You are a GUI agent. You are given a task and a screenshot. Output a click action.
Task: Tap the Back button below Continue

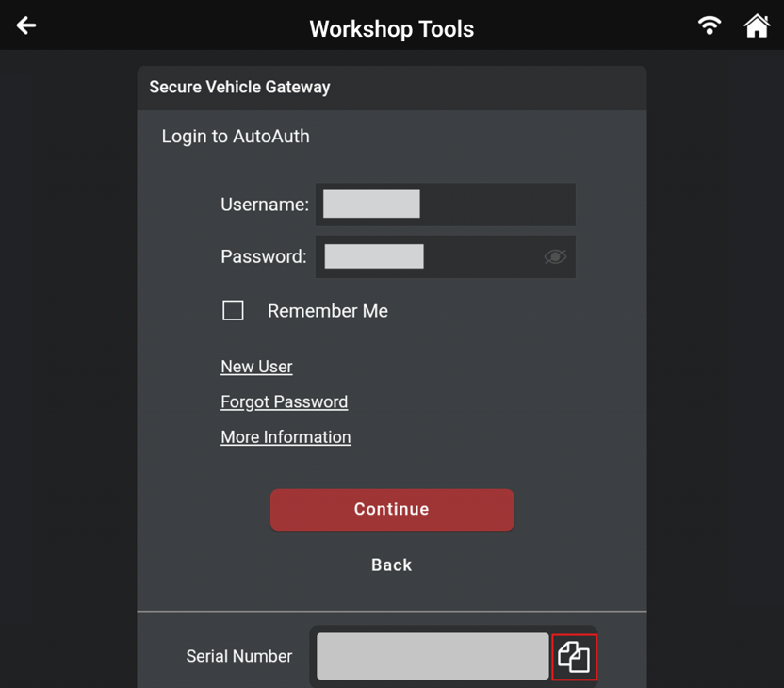[391, 565]
